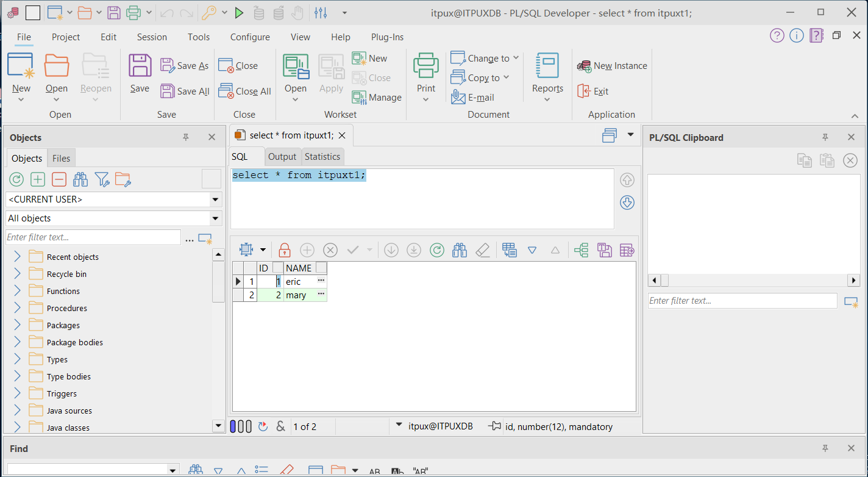Click the Objects tree vertical scrollbar thumb

(218, 282)
